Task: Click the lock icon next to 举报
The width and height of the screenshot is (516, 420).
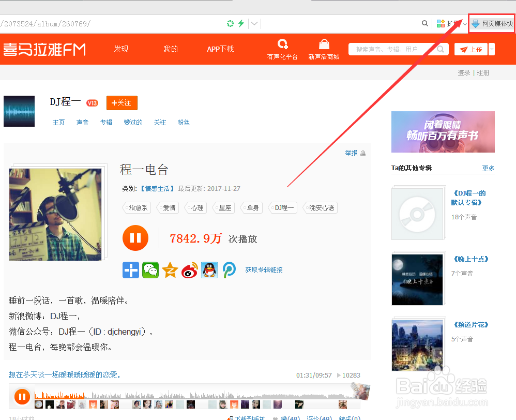Action: coord(363,153)
